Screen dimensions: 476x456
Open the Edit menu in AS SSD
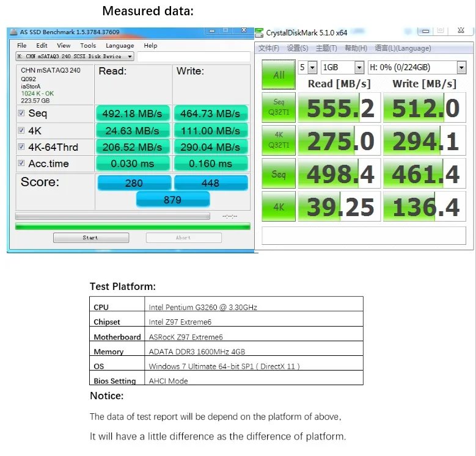pyautogui.click(x=42, y=46)
